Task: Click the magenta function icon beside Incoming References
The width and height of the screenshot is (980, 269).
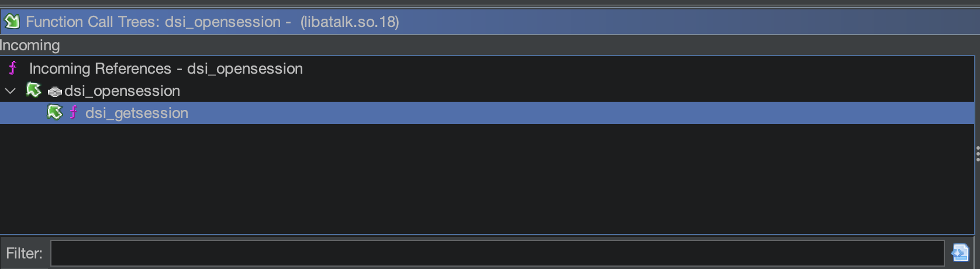Action: point(13,68)
